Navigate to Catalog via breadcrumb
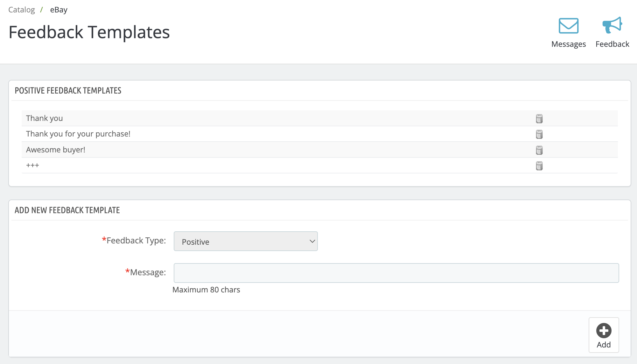Viewport: 637px width, 364px height. click(x=21, y=10)
